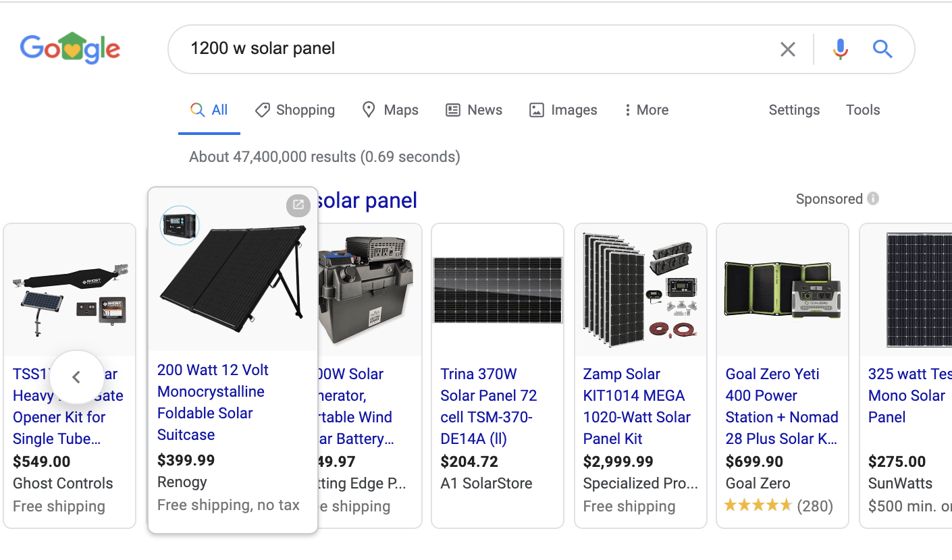Open the Images photo icon
Viewport: 952px width, 560px height.
537,109
